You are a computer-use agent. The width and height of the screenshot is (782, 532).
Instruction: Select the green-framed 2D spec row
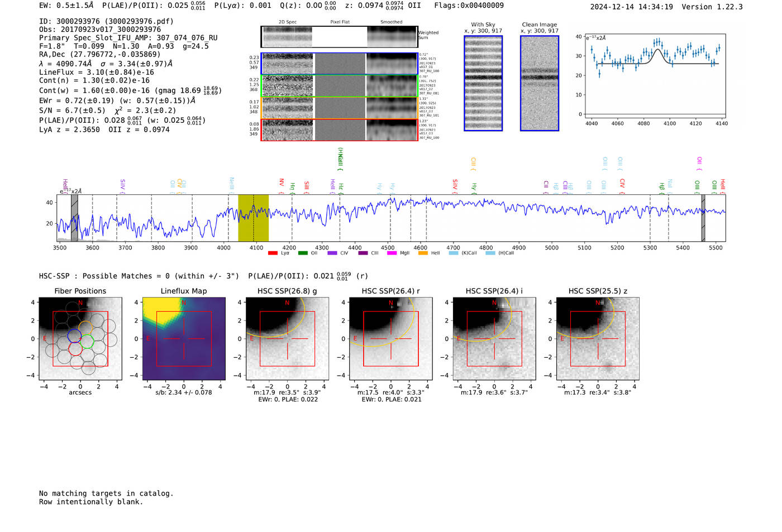339,86
